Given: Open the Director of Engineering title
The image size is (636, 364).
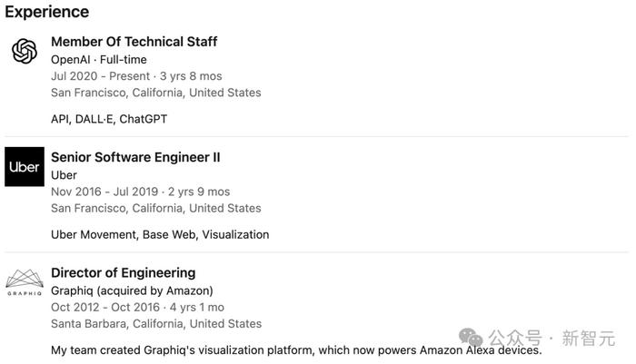Looking at the screenshot, I should tap(123, 272).
